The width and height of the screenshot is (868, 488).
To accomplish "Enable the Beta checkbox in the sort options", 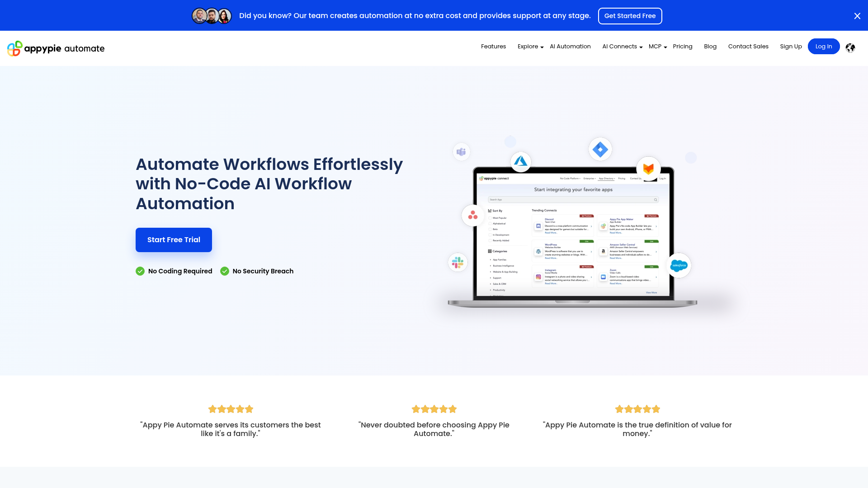I will pos(490,229).
